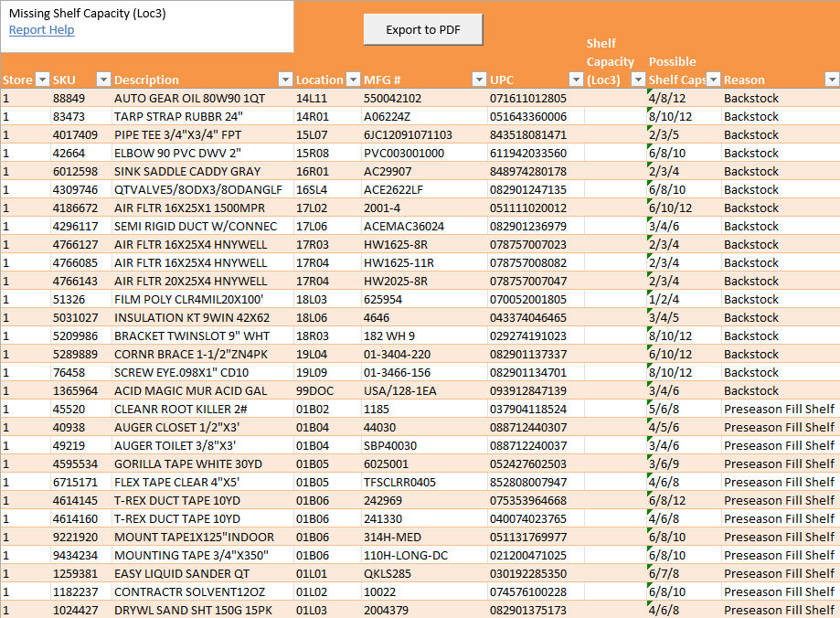Click the Export to PDF button
The width and height of the screenshot is (840, 618).
click(x=423, y=29)
